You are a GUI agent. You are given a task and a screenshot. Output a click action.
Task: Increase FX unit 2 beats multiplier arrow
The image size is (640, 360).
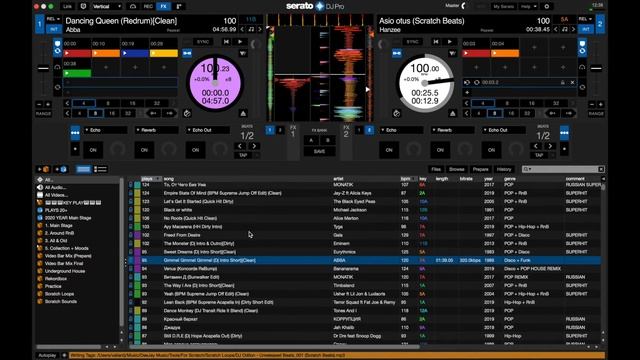[550, 146]
